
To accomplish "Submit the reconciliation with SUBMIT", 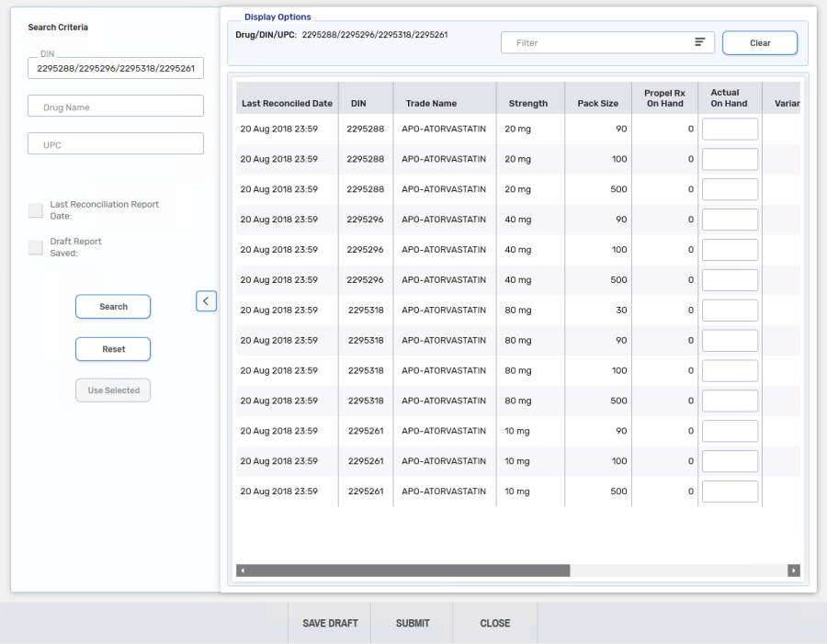I will point(412,623).
